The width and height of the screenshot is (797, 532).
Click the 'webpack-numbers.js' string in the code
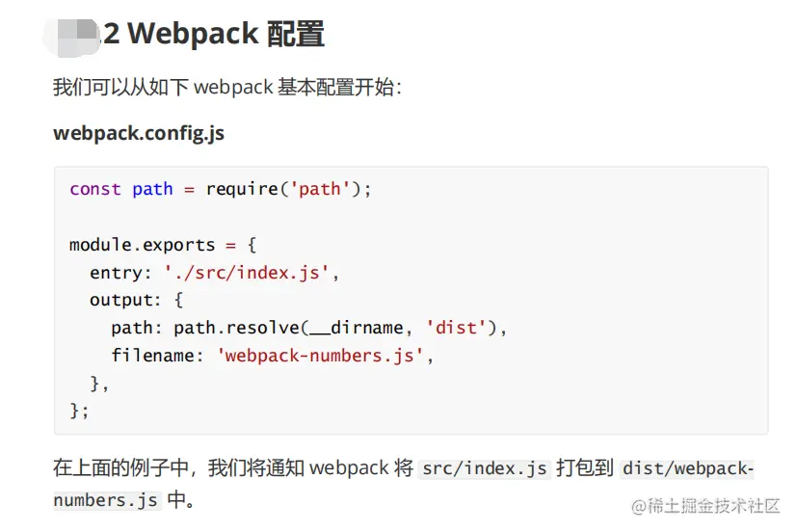[x=320, y=356]
